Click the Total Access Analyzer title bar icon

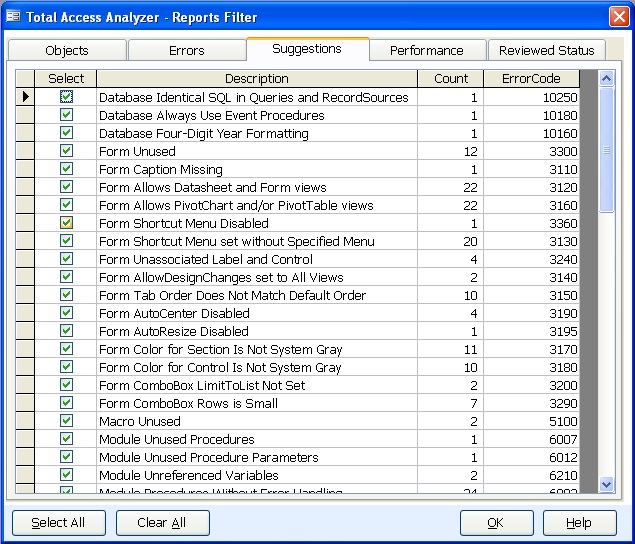point(14,16)
